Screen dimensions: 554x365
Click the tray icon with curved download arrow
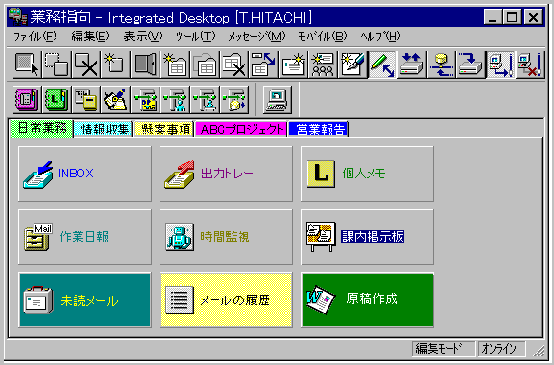click(x=471, y=65)
